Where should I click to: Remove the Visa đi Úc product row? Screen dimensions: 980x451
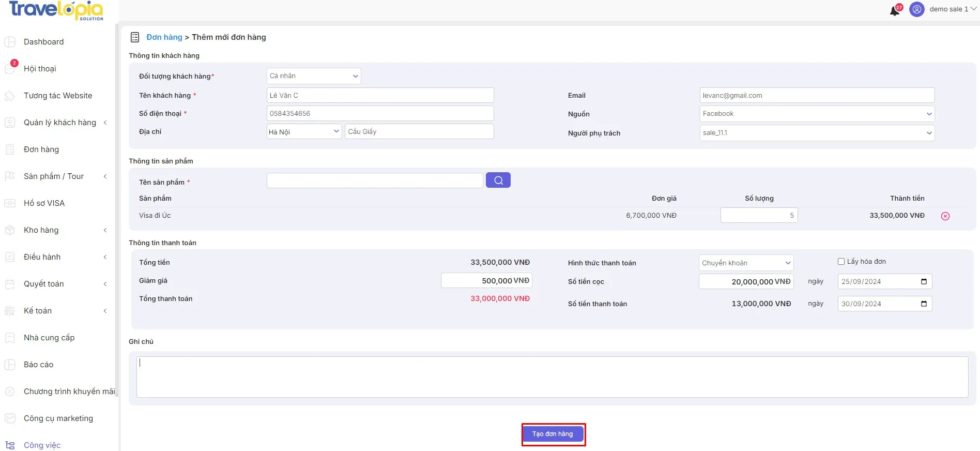[945, 216]
